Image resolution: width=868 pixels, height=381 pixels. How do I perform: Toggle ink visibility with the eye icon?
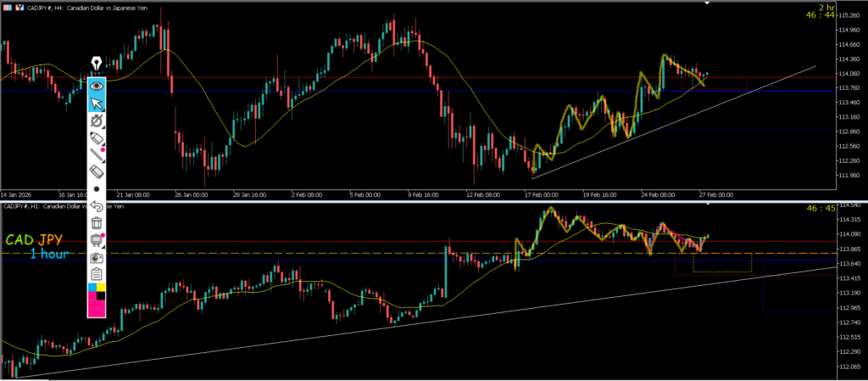[x=97, y=85]
